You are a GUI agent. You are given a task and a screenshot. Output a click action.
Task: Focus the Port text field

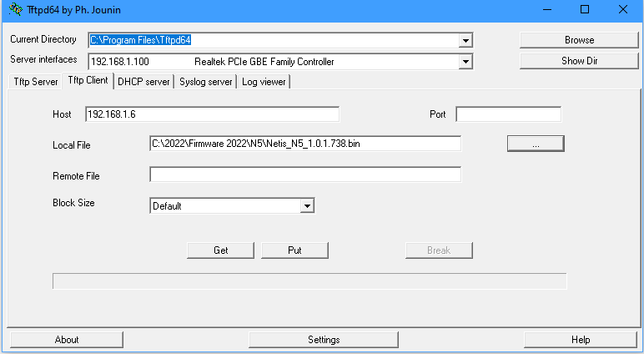pos(508,114)
